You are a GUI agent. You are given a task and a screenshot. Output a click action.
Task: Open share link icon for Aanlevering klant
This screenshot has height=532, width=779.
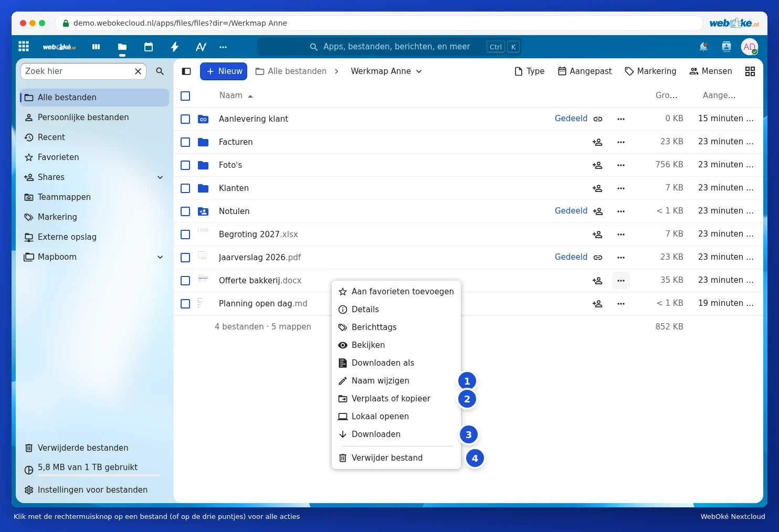click(x=598, y=119)
